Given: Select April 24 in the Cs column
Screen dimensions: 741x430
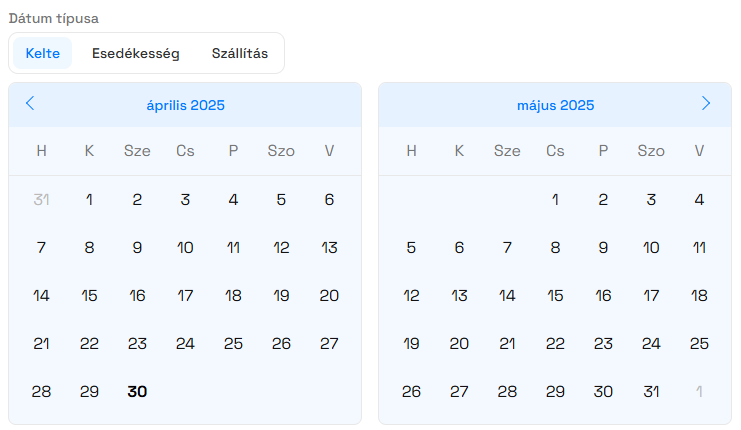Looking at the screenshot, I should pos(185,344).
